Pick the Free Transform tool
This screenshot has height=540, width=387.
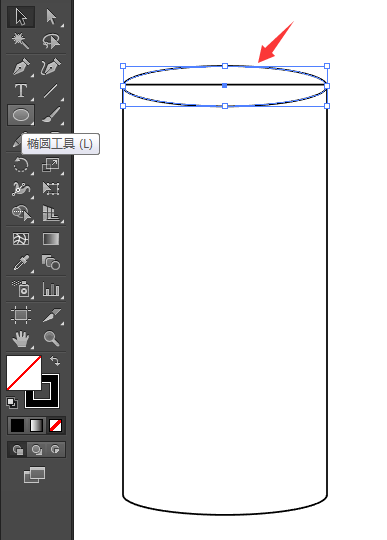click(x=51, y=189)
